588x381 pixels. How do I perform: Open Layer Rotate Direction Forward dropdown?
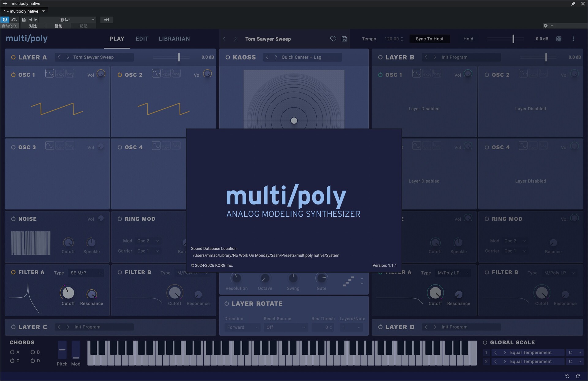point(242,327)
